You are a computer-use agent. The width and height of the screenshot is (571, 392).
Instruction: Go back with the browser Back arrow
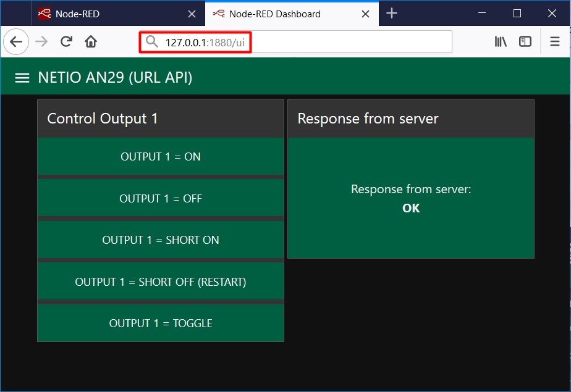(16, 41)
